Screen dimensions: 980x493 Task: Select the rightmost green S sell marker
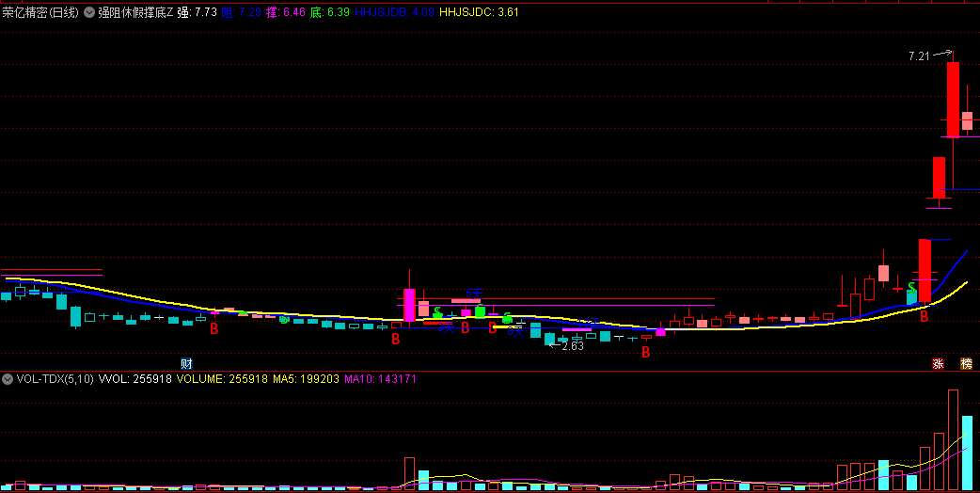pyautogui.click(x=911, y=288)
